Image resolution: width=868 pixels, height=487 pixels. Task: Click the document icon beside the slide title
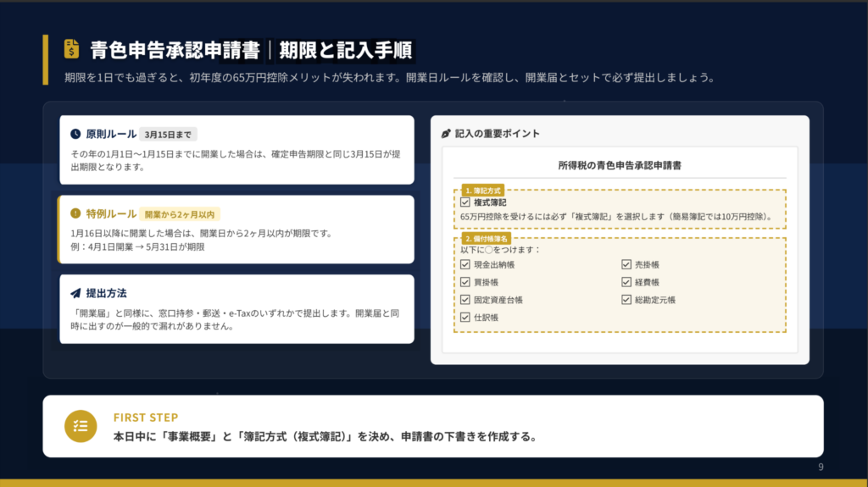point(71,48)
